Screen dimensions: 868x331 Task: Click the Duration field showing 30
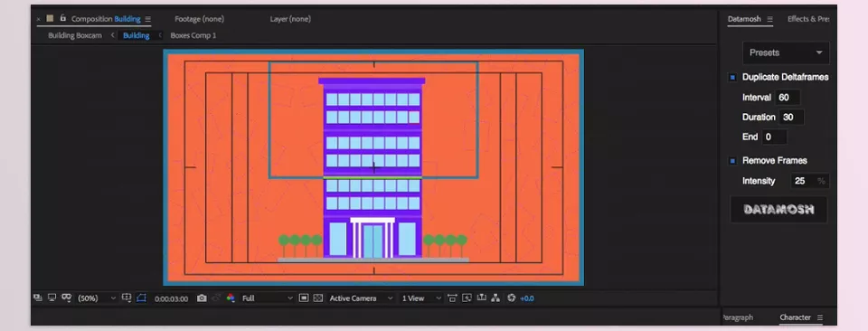pos(791,118)
